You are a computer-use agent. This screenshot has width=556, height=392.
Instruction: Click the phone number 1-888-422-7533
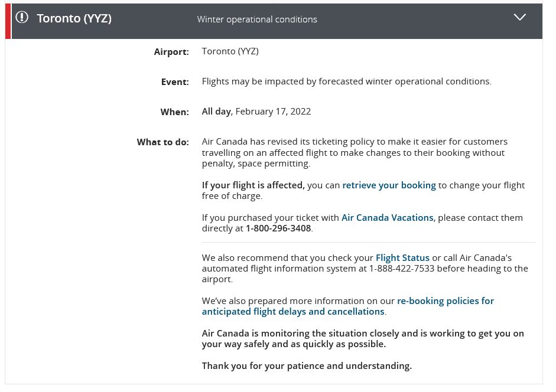(402, 269)
